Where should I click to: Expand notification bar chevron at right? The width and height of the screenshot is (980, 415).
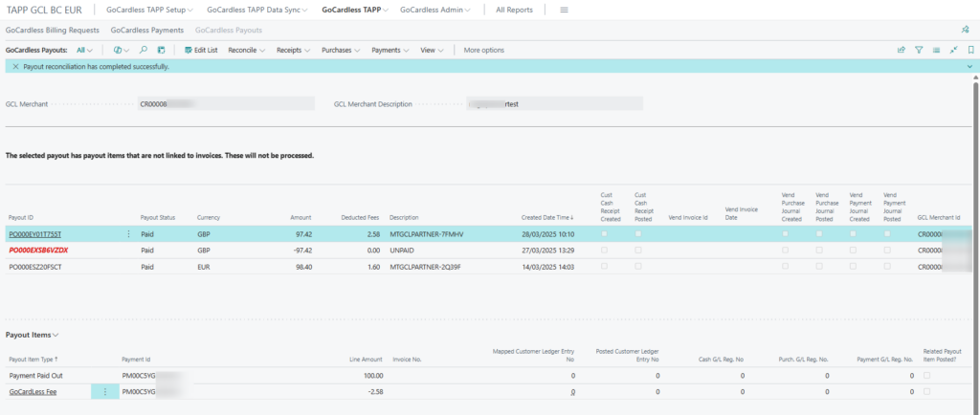click(x=970, y=66)
